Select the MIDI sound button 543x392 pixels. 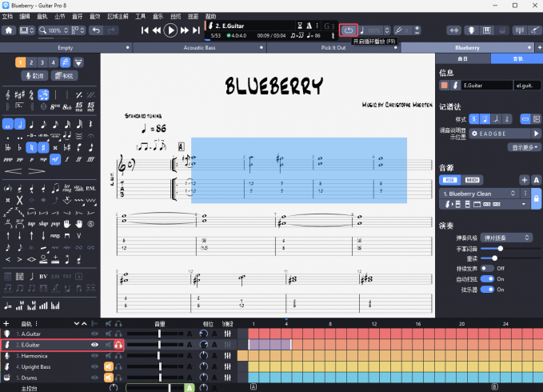pos(473,180)
